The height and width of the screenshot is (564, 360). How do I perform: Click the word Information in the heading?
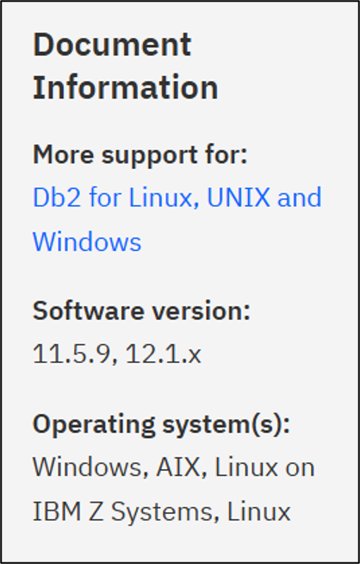tap(126, 87)
